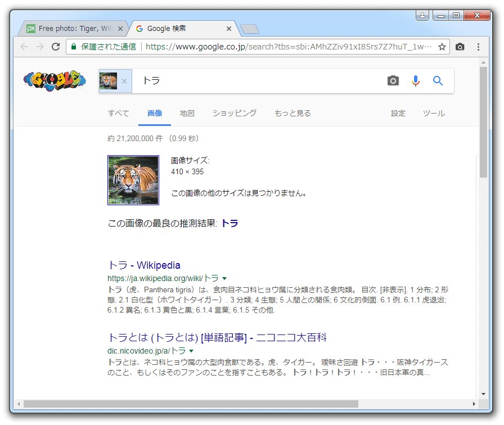Click the 画像サイズ: label
The width and height of the screenshot is (504, 425).
[x=190, y=160]
